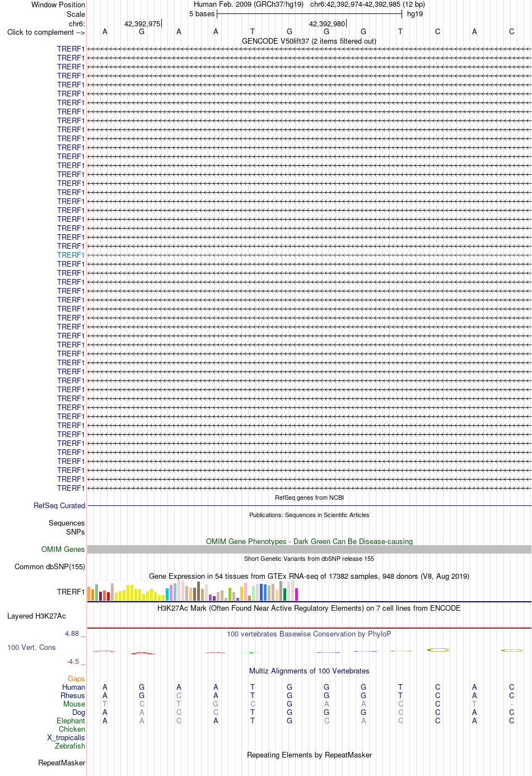Click the Elephant alignment row label
532x776 pixels.
pos(71,721)
